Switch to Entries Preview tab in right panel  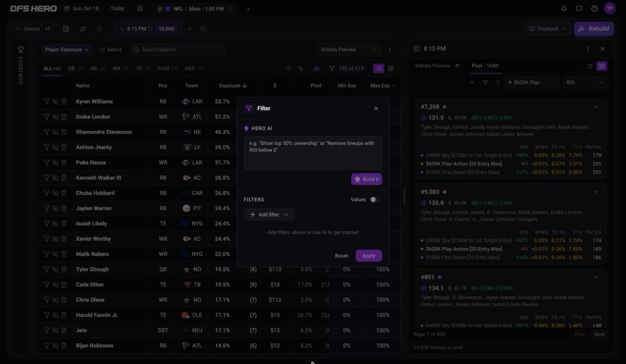437,66
